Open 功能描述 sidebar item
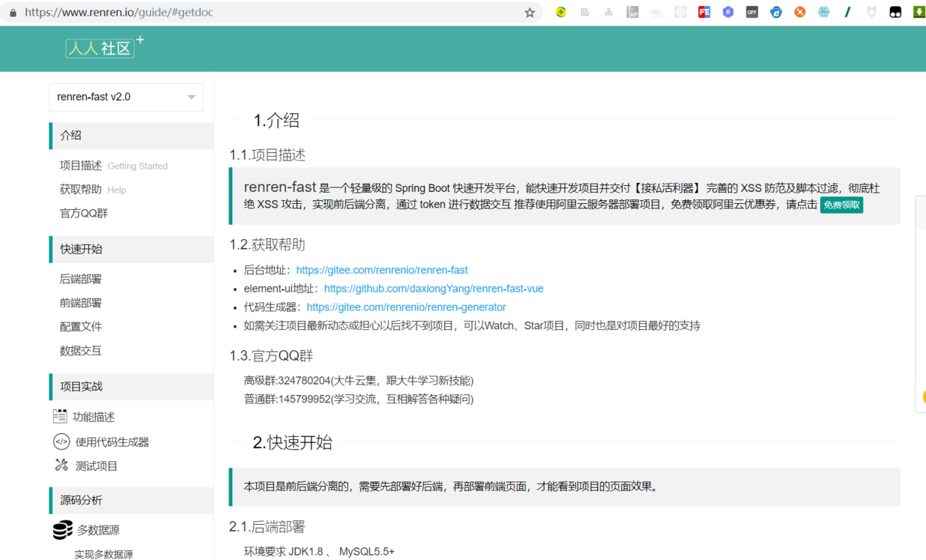 (93, 417)
